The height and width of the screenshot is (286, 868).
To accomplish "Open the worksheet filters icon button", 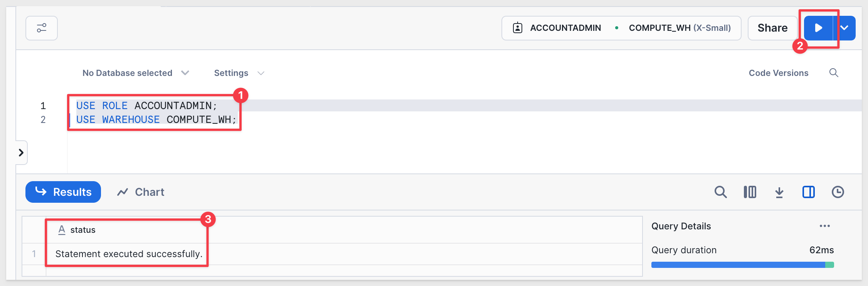I will [x=42, y=28].
